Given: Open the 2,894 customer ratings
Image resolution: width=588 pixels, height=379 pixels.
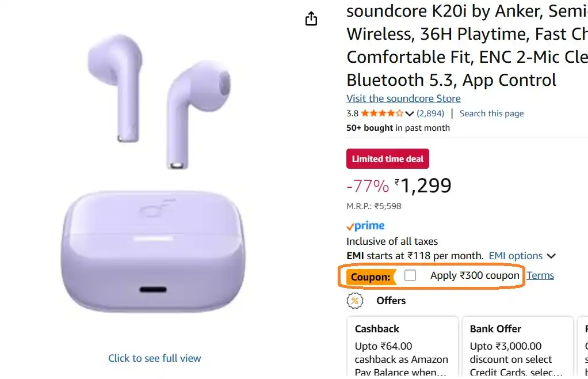Looking at the screenshot, I should pos(430,113).
